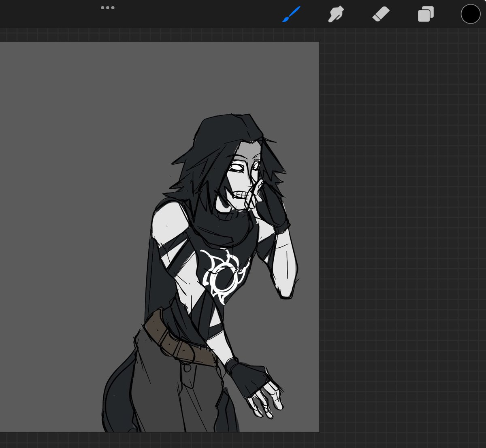This screenshot has width=486, height=448.
Task: Open the three-dot options menu
Action: [x=108, y=8]
